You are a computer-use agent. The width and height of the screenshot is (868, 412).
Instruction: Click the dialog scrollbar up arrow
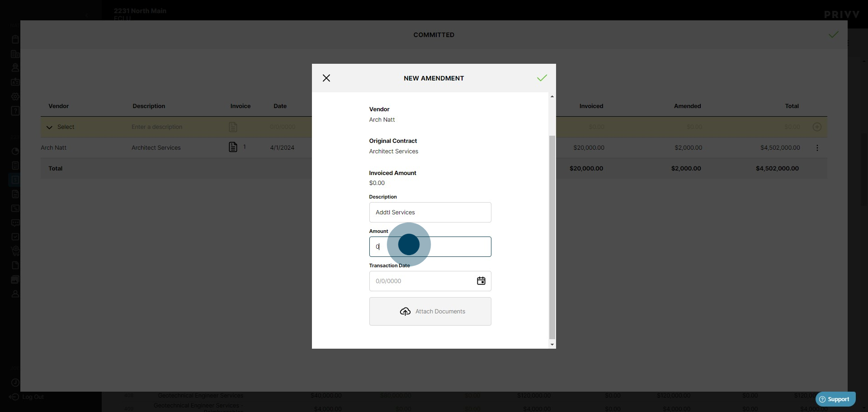[552, 96]
